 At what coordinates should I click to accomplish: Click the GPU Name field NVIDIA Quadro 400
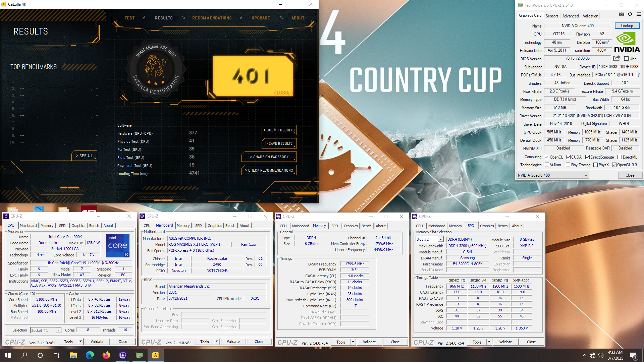(578, 26)
